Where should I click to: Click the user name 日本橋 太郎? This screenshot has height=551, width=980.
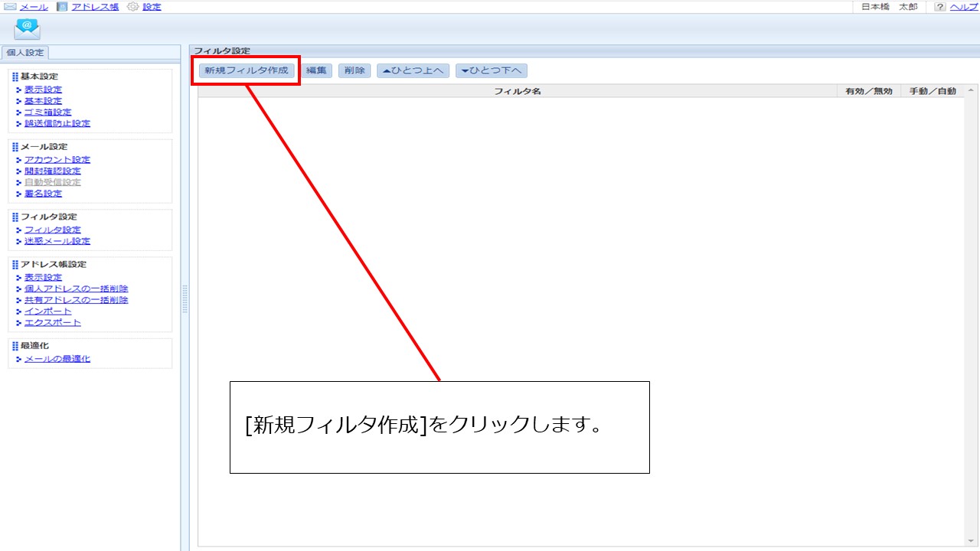889,7
